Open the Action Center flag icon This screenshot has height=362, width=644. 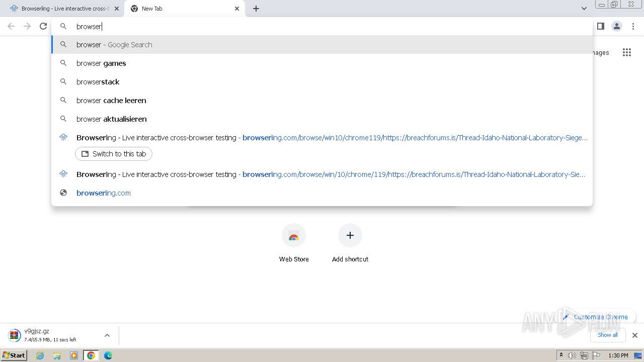coord(596,355)
